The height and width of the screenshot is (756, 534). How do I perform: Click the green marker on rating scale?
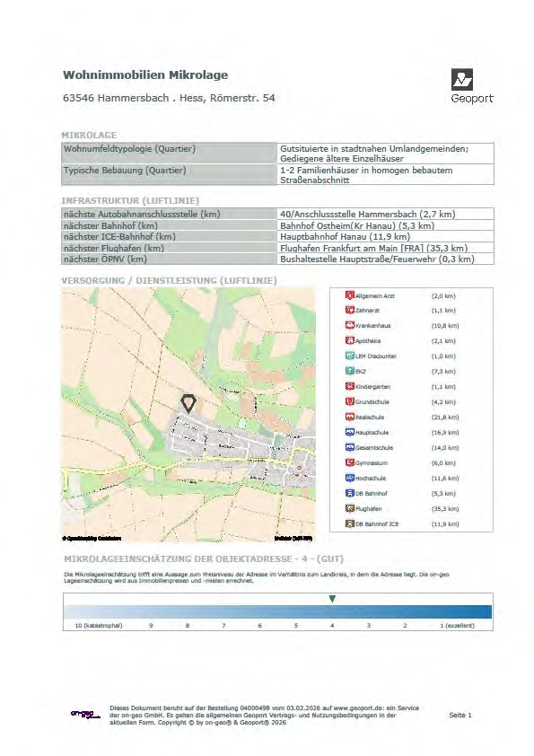point(332,599)
